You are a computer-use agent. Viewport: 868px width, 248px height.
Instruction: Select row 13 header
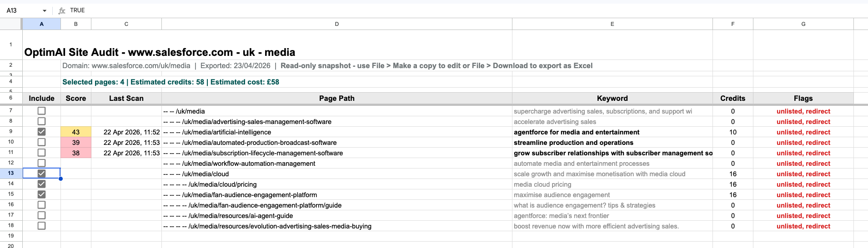click(x=11, y=173)
